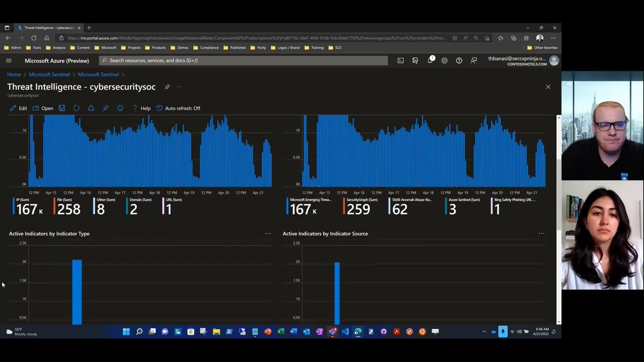
Task: Select Microsoft Emerging Threat 167K metric
Action: pyautogui.click(x=309, y=206)
